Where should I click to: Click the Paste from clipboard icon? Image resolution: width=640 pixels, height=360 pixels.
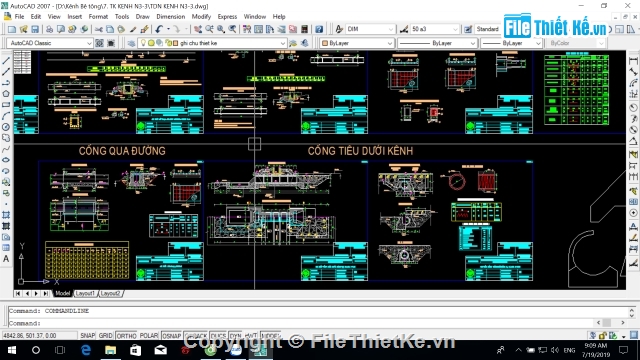121,29
